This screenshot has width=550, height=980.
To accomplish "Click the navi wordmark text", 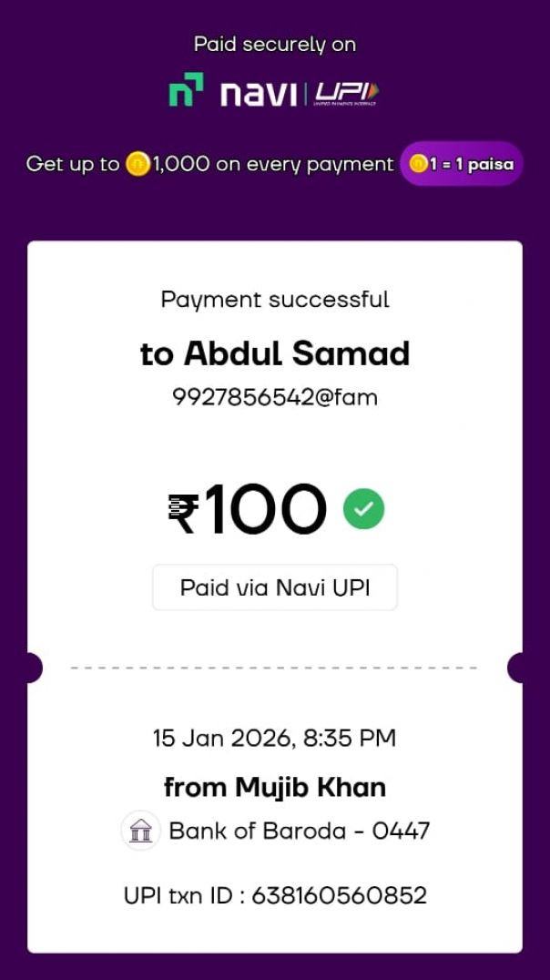I will 258,92.
